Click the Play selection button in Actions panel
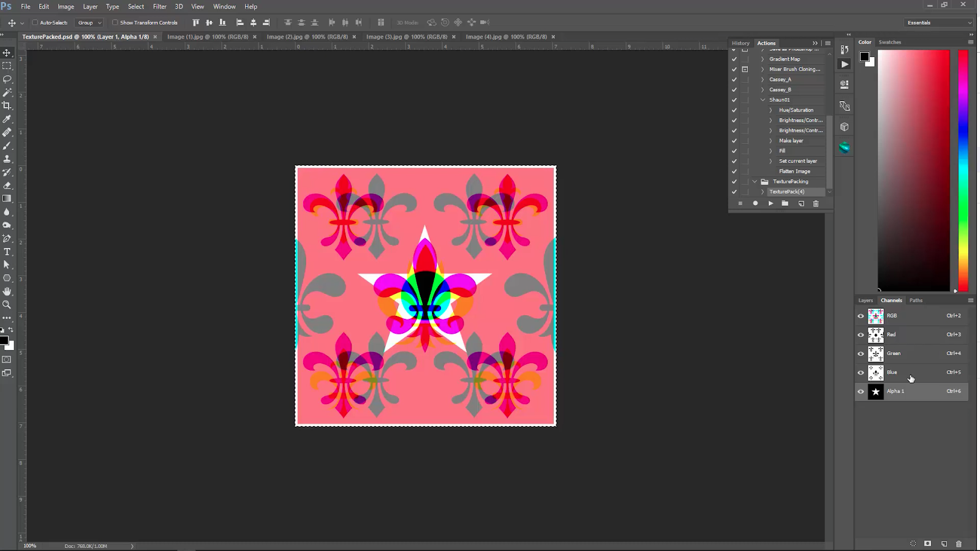The height and width of the screenshot is (551, 980). 771,203
